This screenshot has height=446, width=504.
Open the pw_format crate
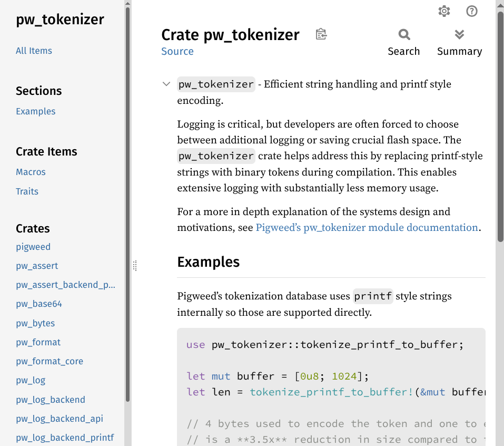click(38, 342)
